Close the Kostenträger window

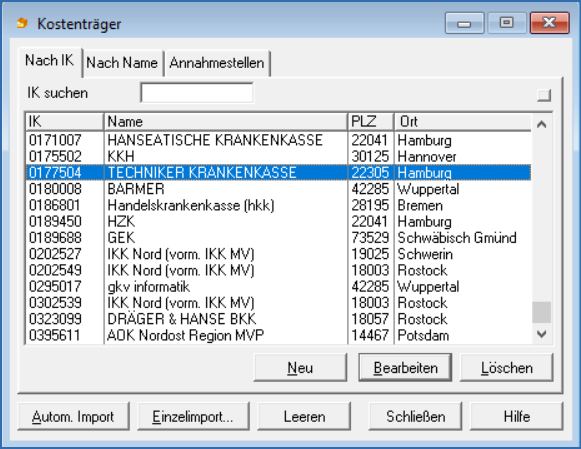[x=550, y=23]
